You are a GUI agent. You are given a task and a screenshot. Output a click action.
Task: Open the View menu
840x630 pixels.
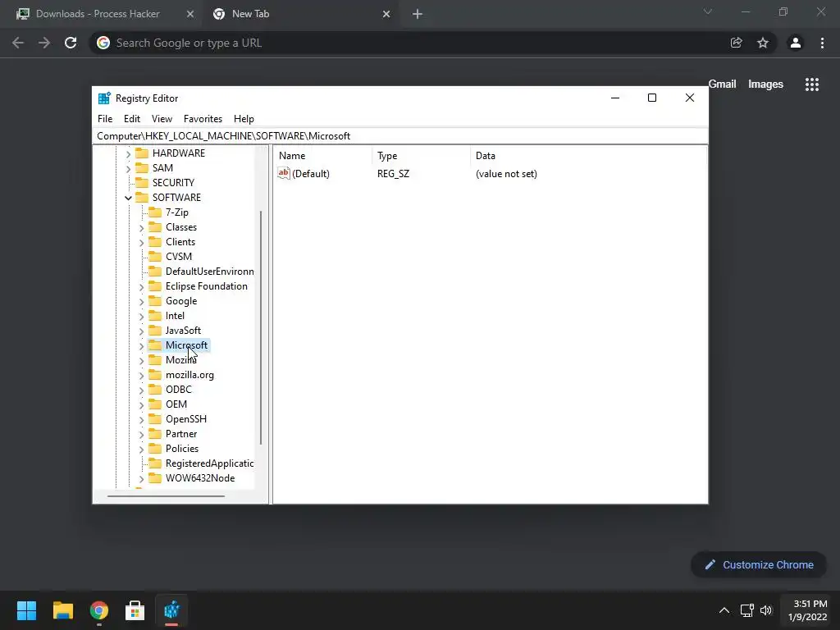[x=162, y=119]
